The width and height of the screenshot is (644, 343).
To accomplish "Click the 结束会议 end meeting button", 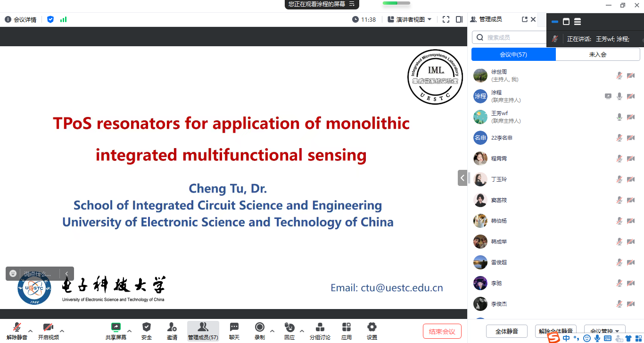I will (442, 331).
